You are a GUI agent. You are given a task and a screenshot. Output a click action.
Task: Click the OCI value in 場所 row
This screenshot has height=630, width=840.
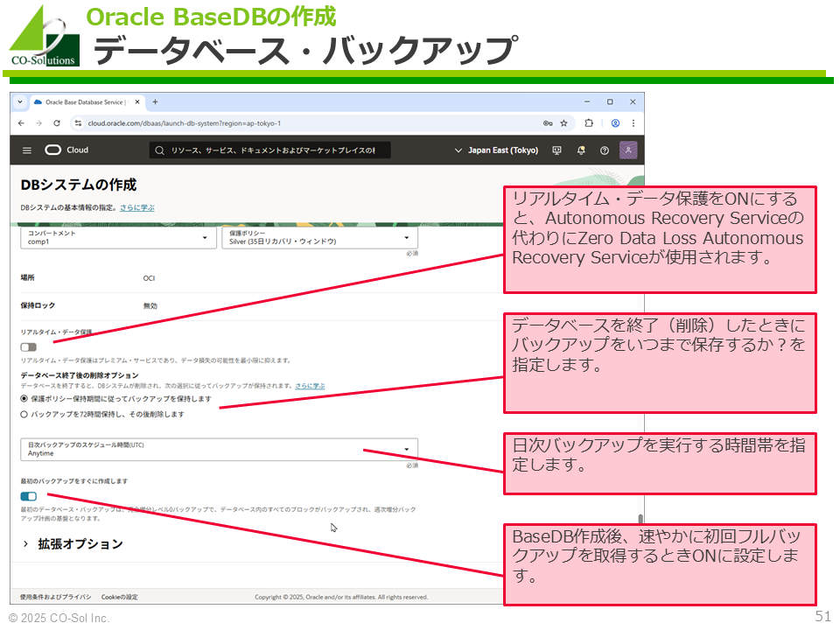149,278
